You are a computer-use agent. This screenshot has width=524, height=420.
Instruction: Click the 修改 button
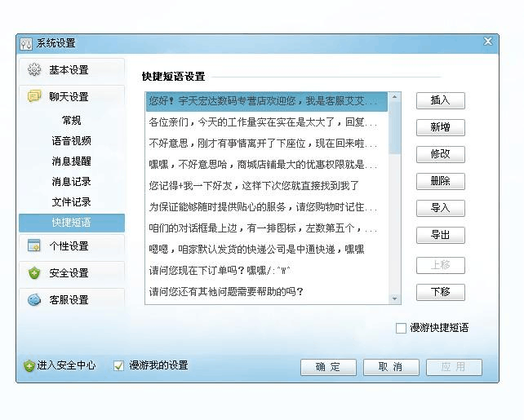pos(441,154)
